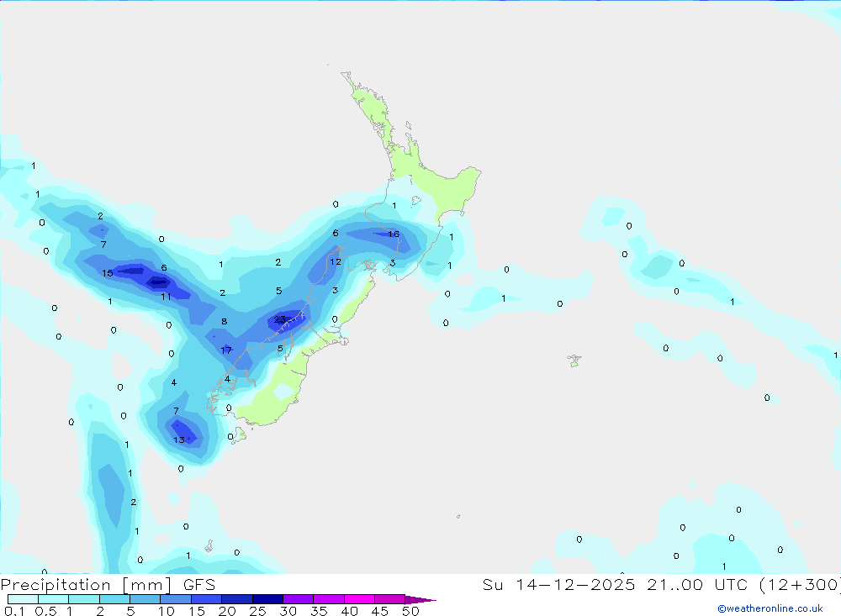The height and width of the screenshot is (616, 841).
Task: Click the 35–40 mm magenta legend swatch
Action: coord(329,599)
